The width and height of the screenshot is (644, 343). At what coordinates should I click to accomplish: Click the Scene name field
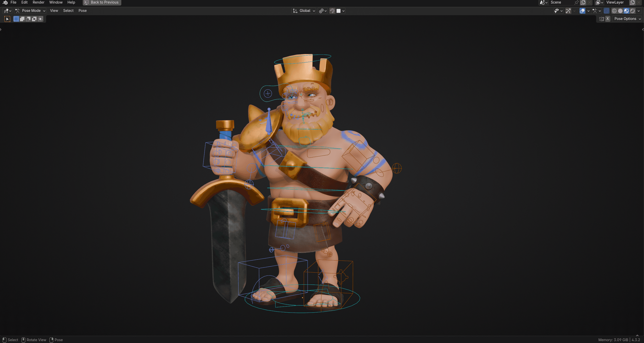pos(562,3)
